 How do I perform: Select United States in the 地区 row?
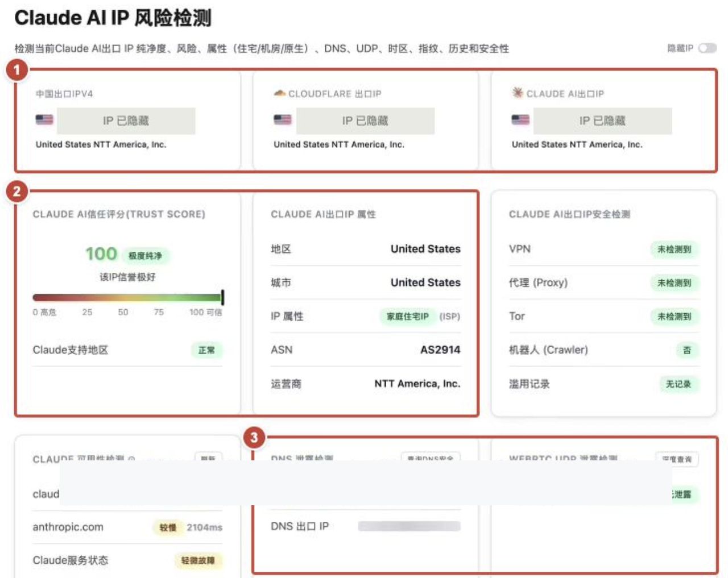click(x=425, y=249)
